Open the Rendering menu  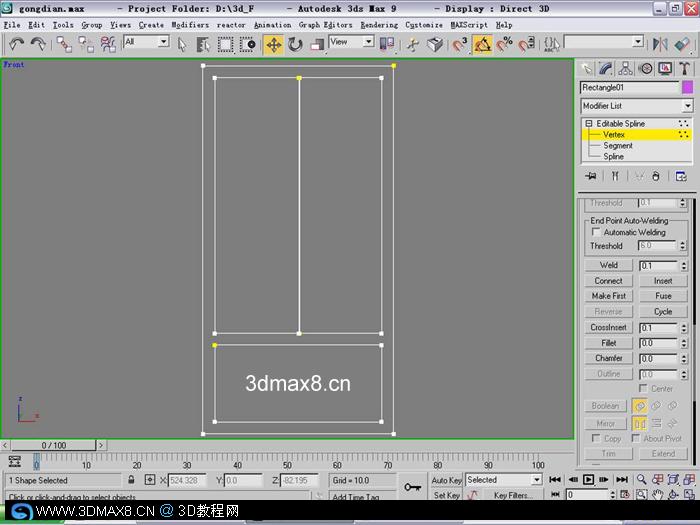click(x=379, y=25)
